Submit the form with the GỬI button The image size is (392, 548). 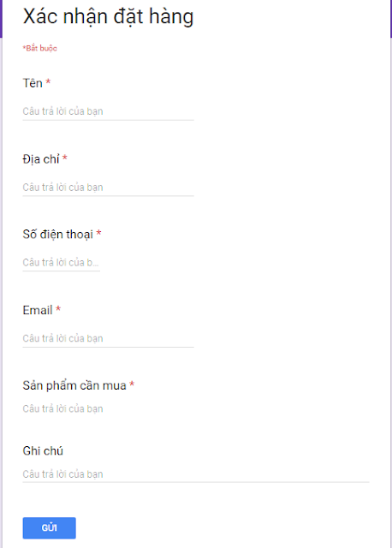[x=50, y=527]
